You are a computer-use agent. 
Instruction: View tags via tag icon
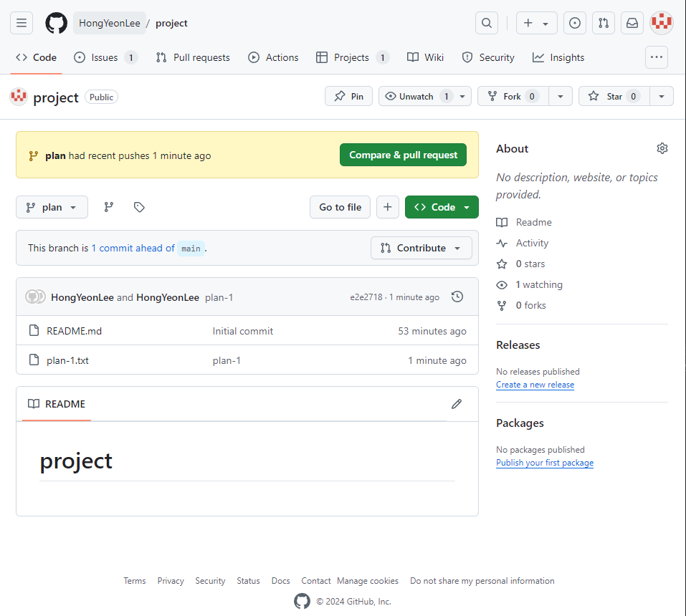139,207
